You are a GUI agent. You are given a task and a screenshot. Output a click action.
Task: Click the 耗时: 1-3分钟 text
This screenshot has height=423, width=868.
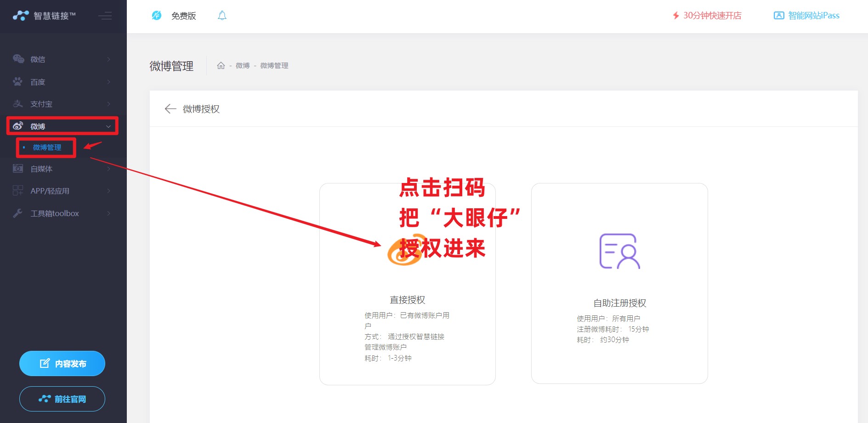[388, 358]
